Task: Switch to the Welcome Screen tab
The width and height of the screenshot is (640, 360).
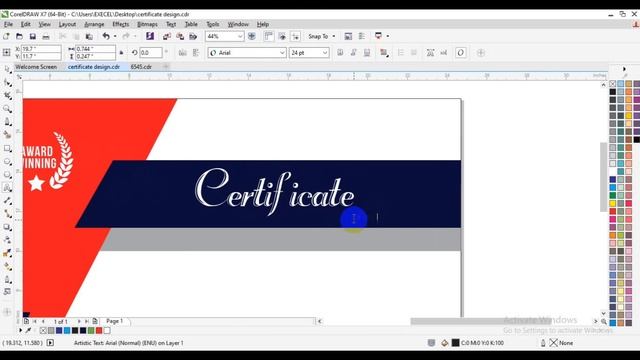Action: click(36, 67)
